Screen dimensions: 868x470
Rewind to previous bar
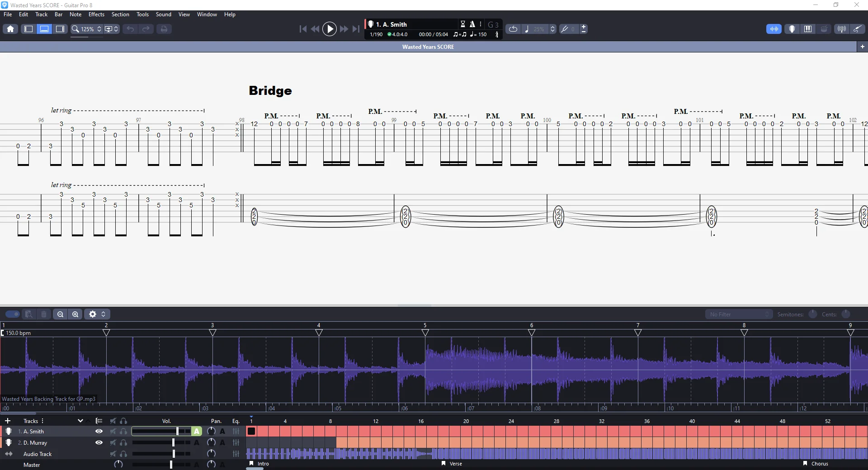[x=315, y=29]
